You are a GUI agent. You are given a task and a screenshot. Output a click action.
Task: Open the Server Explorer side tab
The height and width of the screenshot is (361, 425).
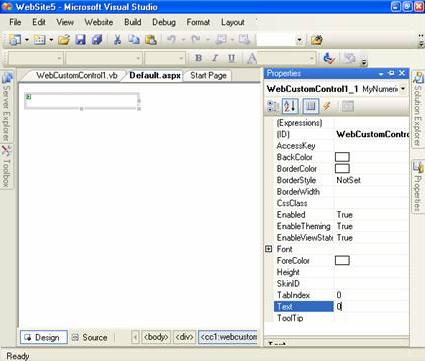point(7,106)
